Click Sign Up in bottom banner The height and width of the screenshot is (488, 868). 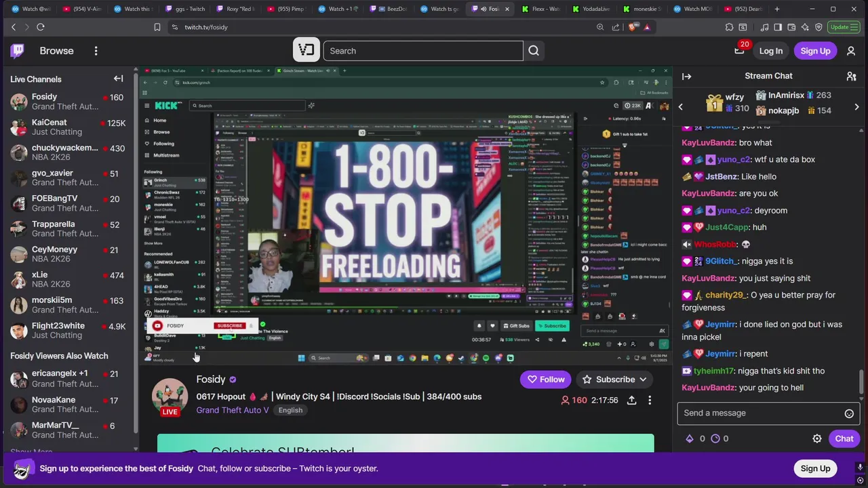[x=815, y=468]
